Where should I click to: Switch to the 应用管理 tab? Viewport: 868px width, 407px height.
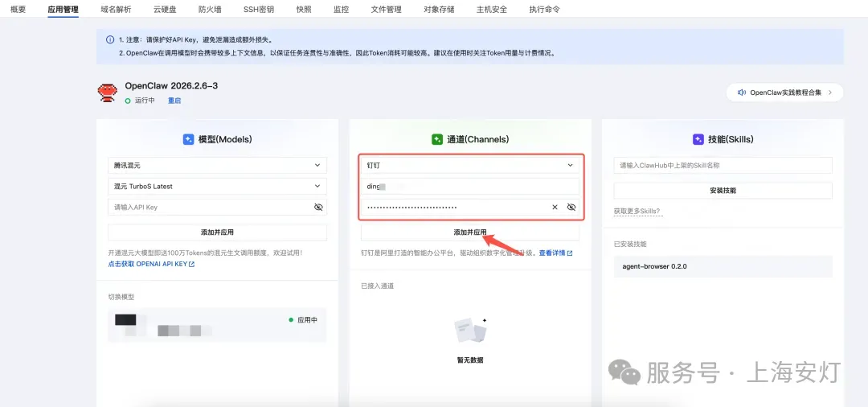click(63, 10)
